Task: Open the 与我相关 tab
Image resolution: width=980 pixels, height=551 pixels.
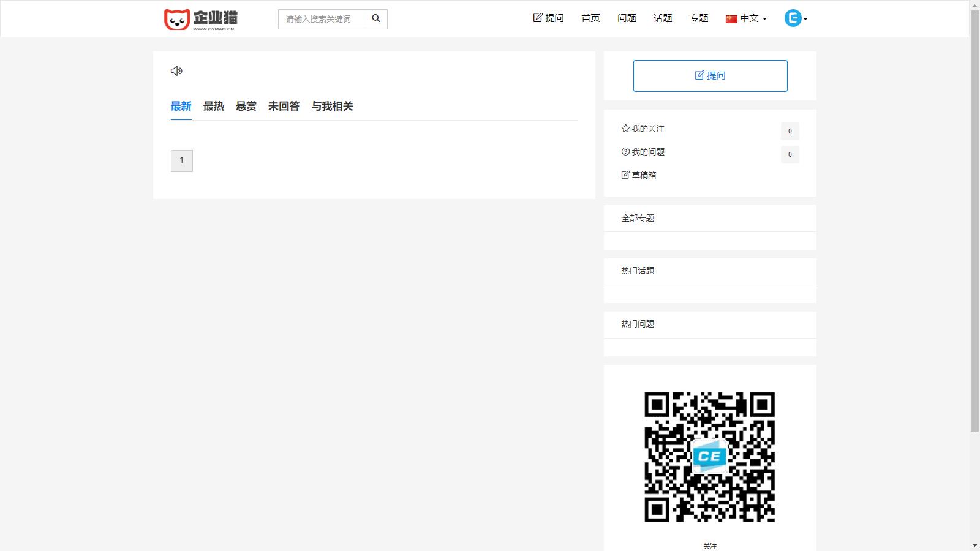Action: [x=333, y=106]
